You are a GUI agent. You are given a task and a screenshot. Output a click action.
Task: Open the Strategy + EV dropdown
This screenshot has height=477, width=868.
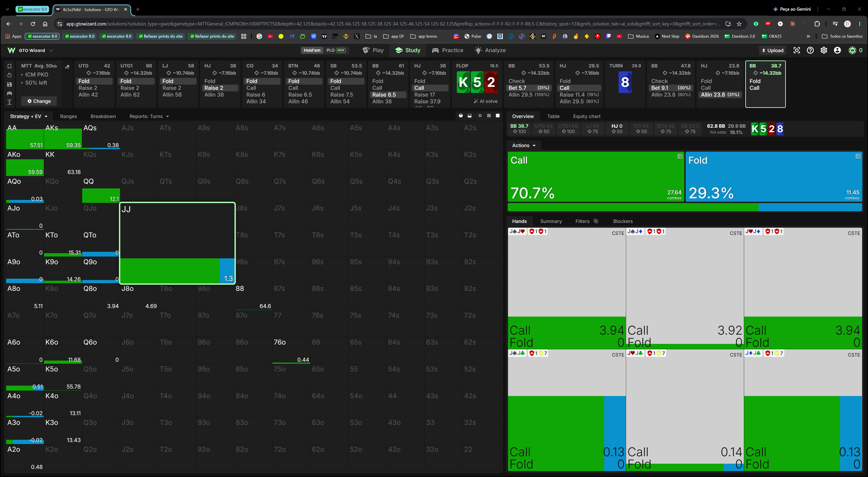[x=29, y=116]
